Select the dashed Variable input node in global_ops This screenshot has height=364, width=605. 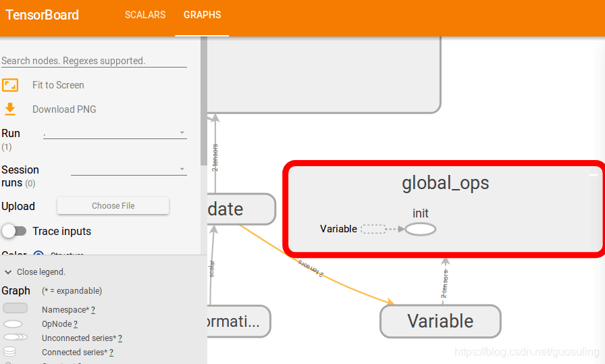click(x=373, y=230)
